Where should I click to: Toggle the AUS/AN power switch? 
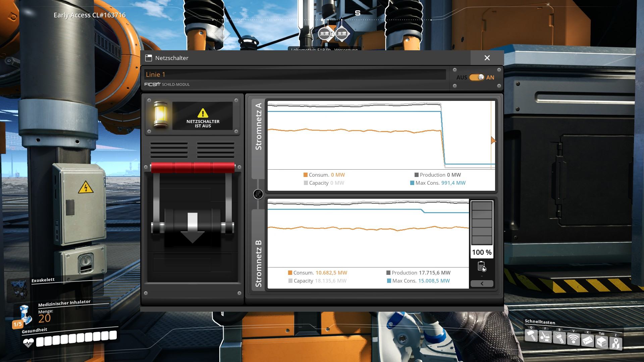(x=477, y=77)
